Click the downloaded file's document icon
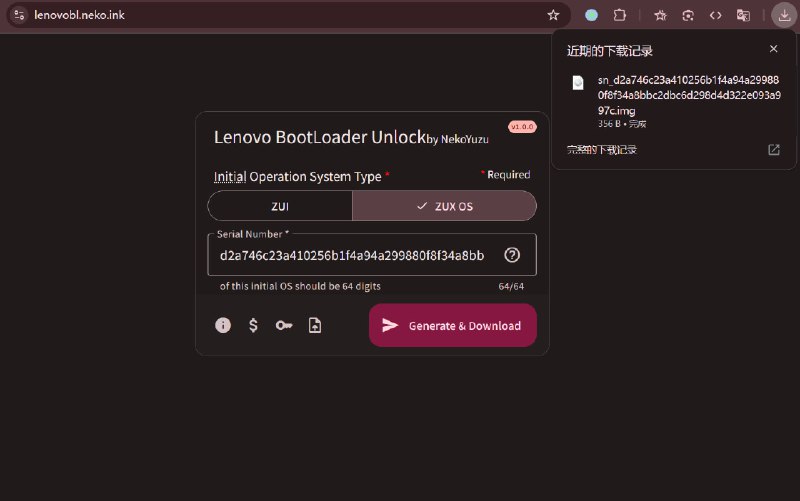This screenshot has width=800, height=501. 578,82
